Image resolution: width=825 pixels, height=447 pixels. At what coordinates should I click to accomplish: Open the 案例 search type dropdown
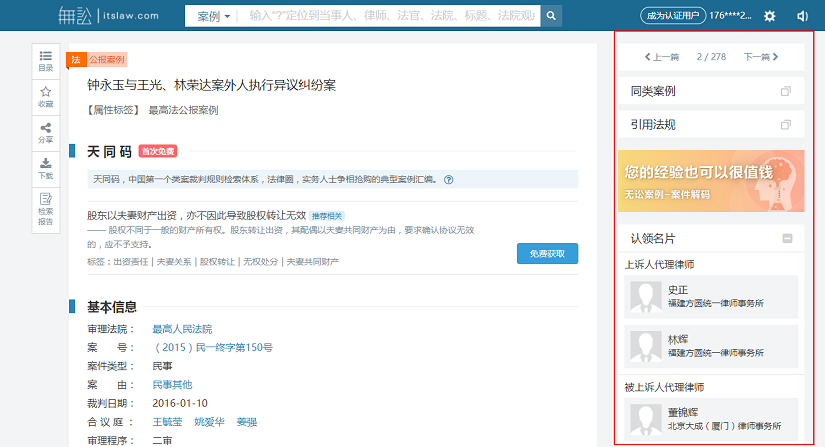pyautogui.click(x=213, y=16)
